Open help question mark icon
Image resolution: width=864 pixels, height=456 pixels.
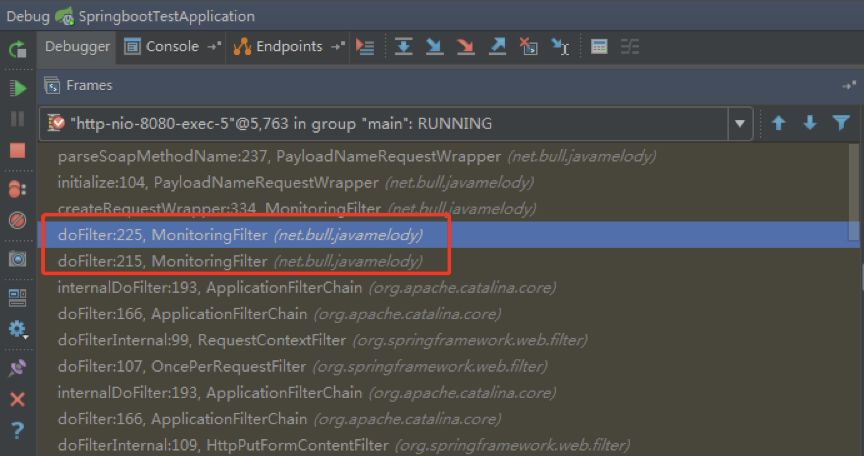17,430
